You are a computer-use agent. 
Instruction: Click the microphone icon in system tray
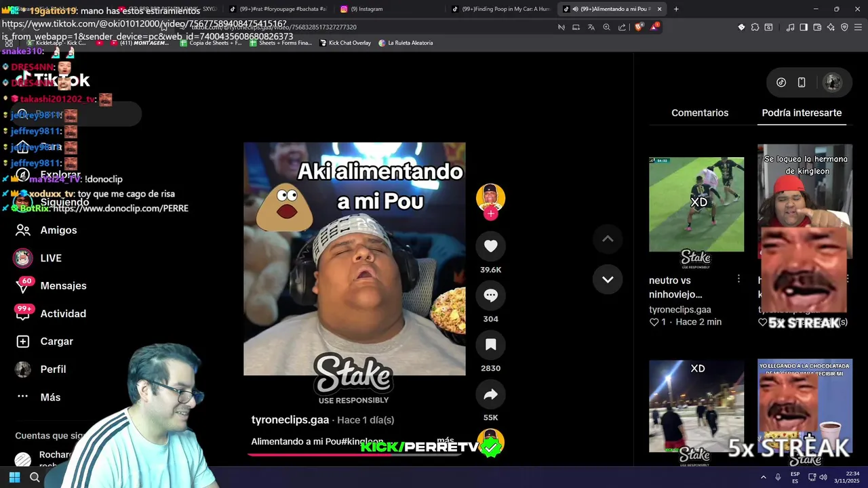tap(778, 477)
